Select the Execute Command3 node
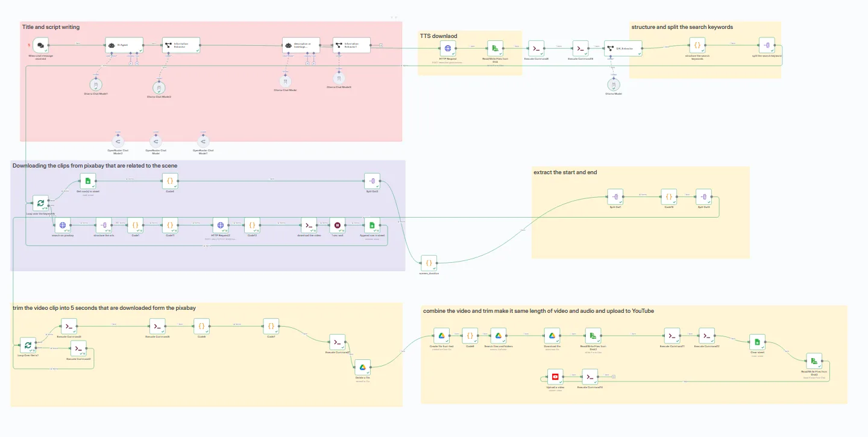 (69, 327)
